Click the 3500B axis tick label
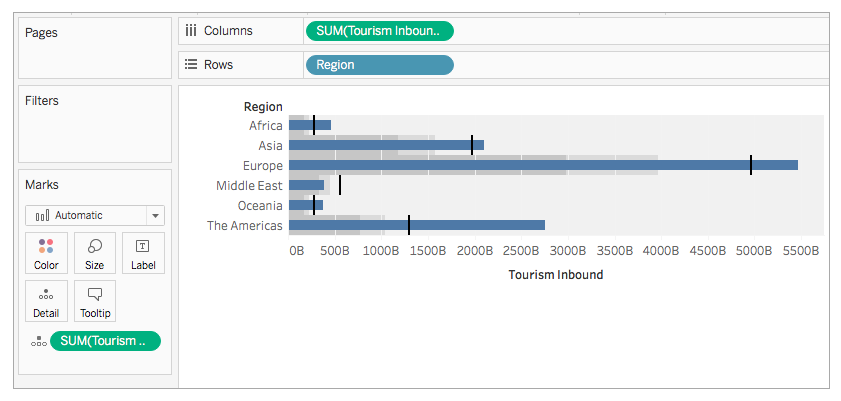This screenshot has width=841, height=401. (x=615, y=251)
